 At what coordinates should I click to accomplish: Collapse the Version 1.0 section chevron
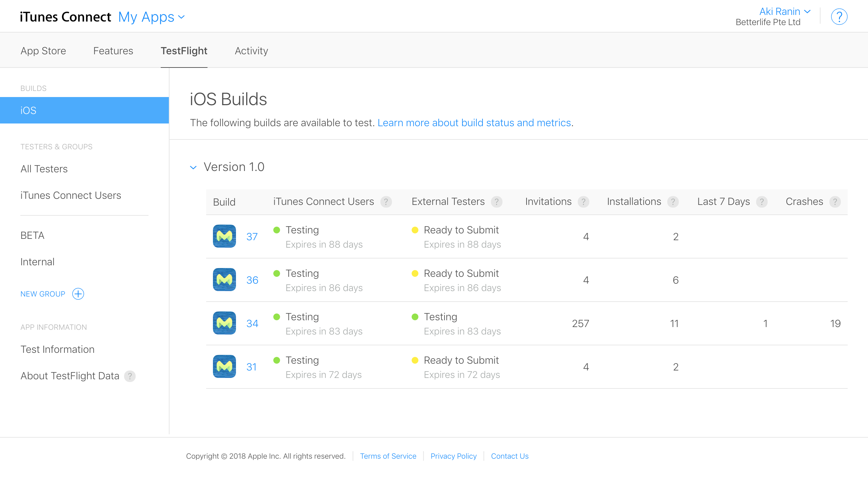pos(193,167)
